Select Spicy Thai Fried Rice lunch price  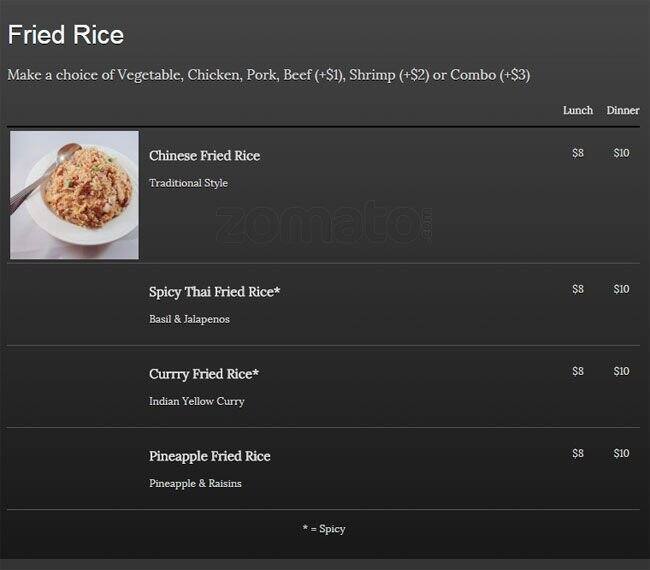pyautogui.click(x=578, y=289)
